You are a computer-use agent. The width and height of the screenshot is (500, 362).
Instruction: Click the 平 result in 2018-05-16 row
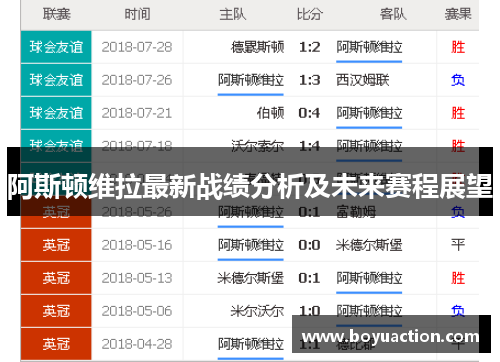458,245
